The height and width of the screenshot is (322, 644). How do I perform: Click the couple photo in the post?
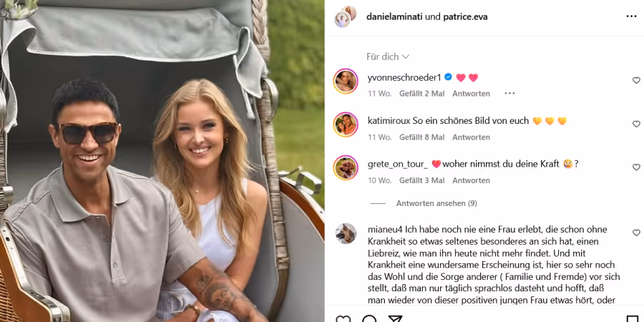(x=162, y=161)
